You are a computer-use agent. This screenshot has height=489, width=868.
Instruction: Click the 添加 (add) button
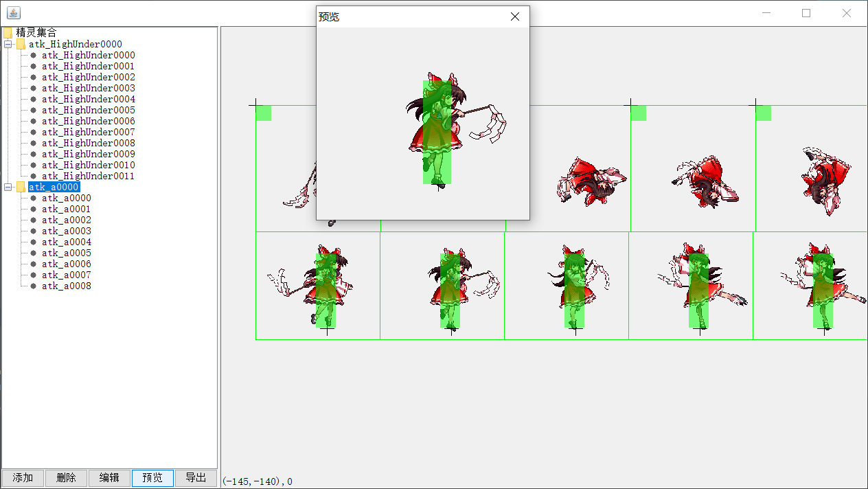pyautogui.click(x=23, y=478)
